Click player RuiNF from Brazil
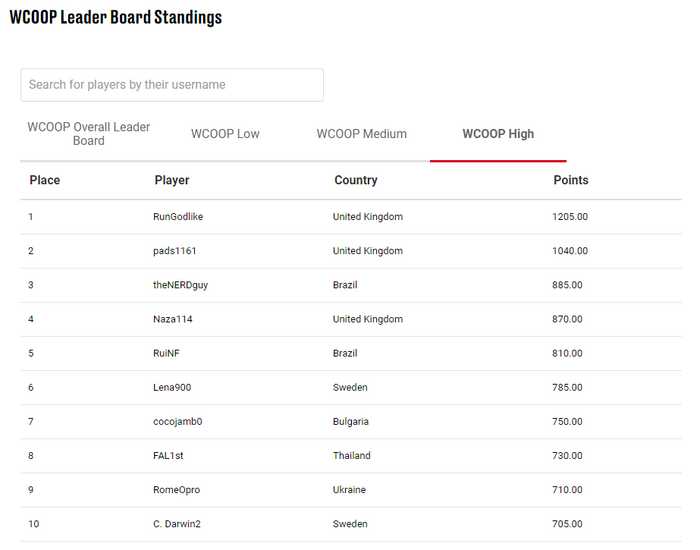 [x=166, y=354]
